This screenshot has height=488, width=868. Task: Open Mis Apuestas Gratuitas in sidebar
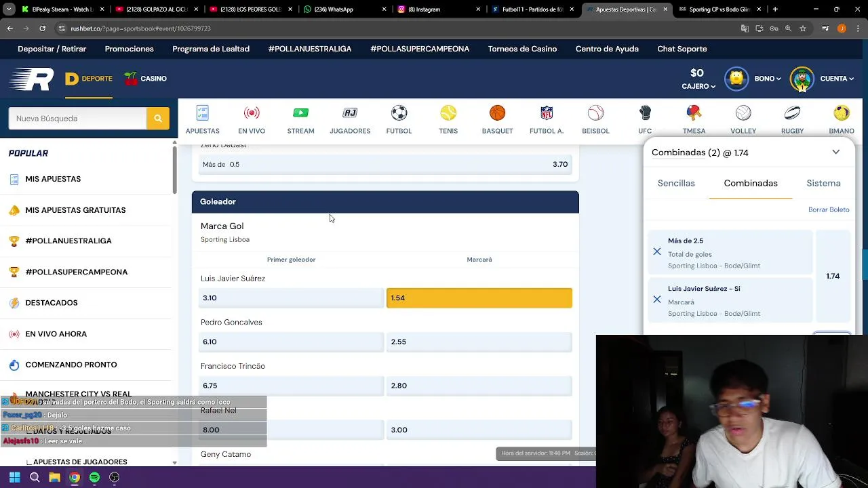[x=75, y=210]
